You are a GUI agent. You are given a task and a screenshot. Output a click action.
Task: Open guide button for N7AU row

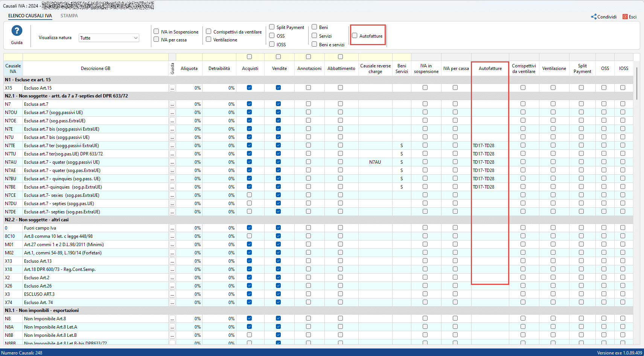tap(172, 162)
